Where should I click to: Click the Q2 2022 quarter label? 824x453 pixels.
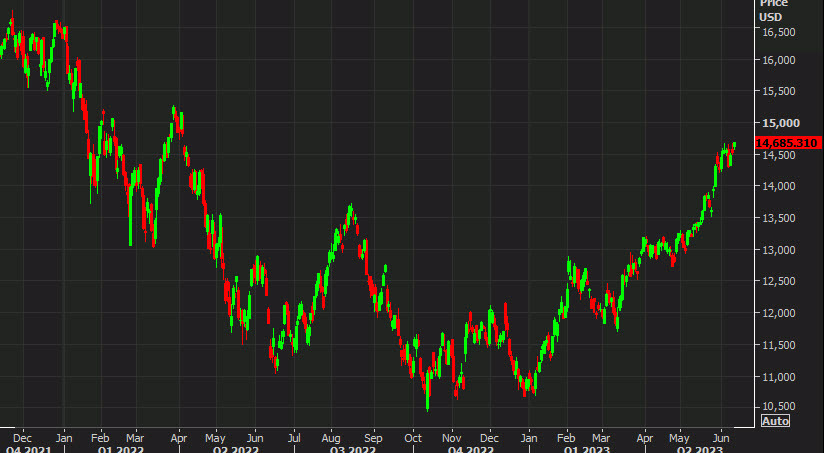click(x=236, y=449)
